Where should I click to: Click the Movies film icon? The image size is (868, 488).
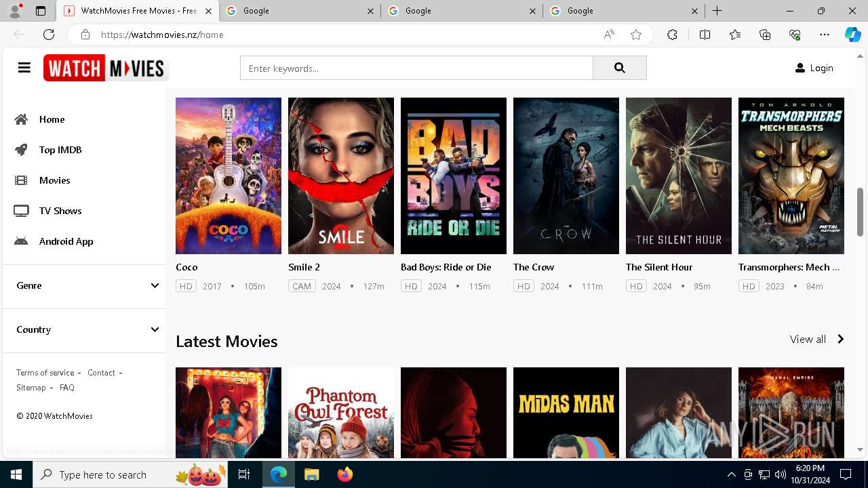22,180
